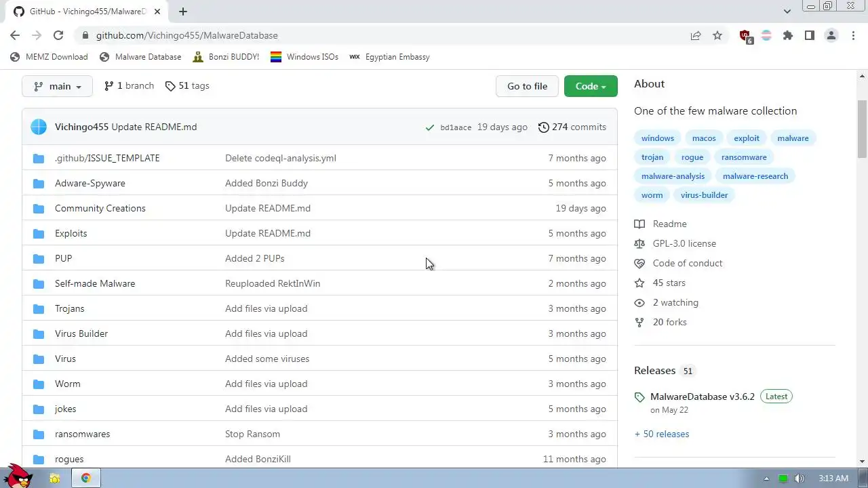Toggle the browser side panel icon

click(x=810, y=35)
